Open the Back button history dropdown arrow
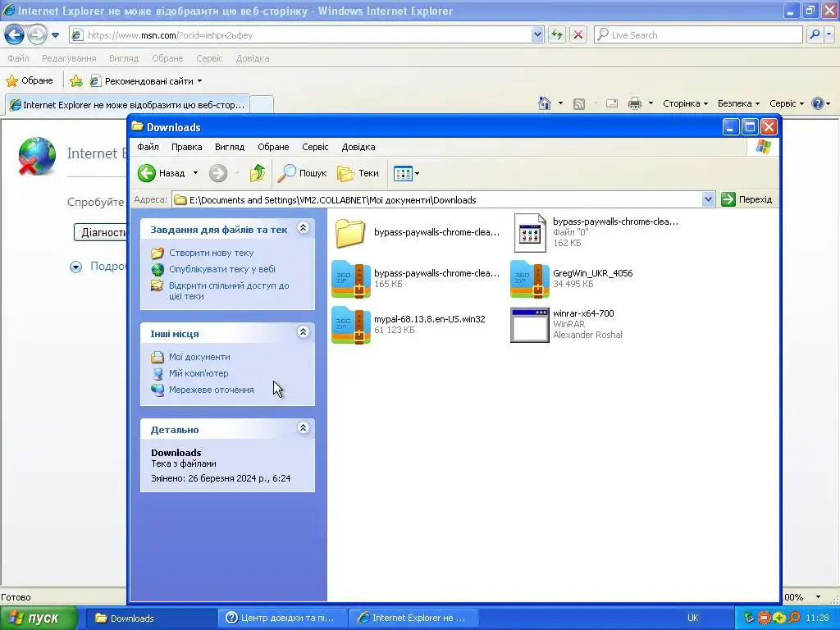The height and width of the screenshot is (630, 840). [195, 173]
